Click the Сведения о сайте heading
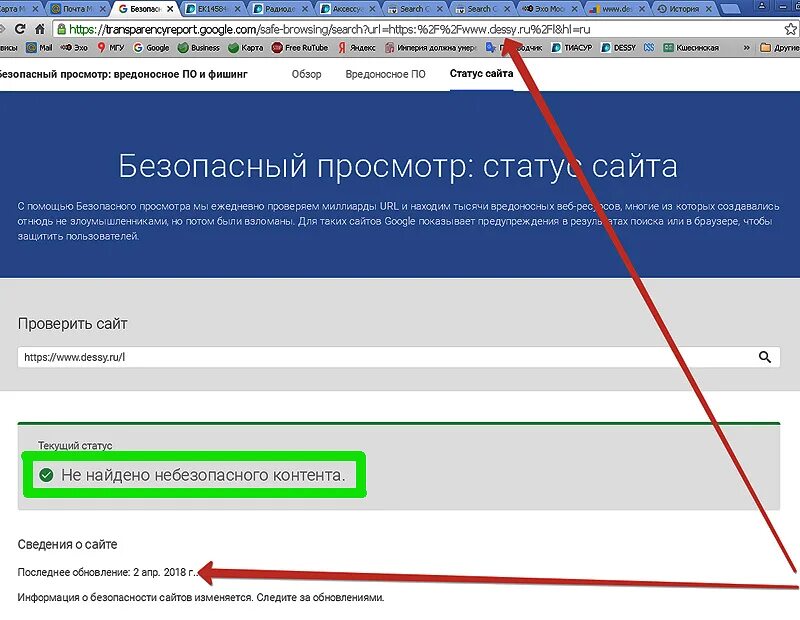The width and height of the screenshot is (800, 620). tap(67, 544)
